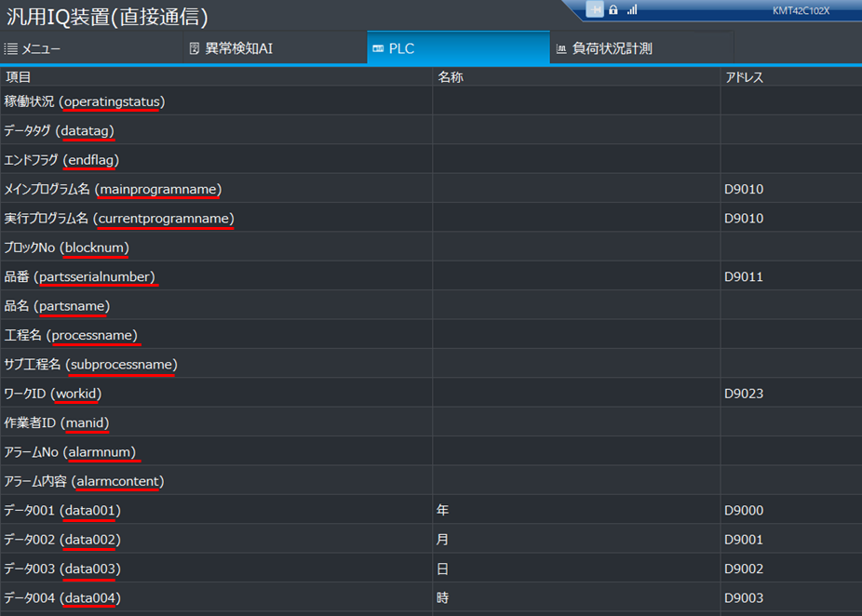Click empty address cell for endflag row
This screenshot has width=862, height=616.
789,159
